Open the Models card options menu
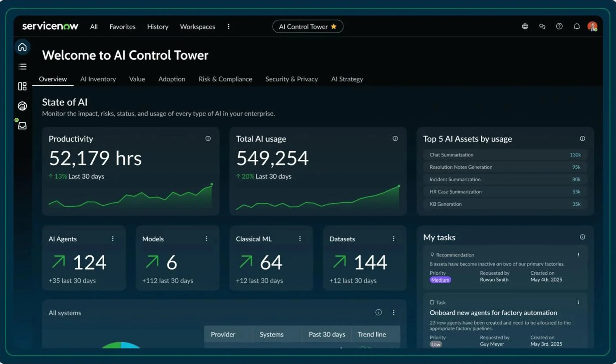 click(x=206, y=239)
